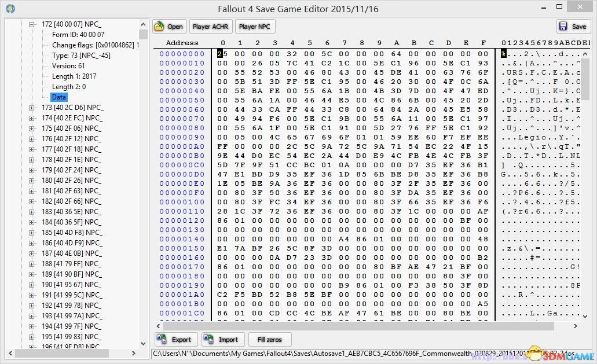This screenshot has height=364, width=597.
Task: Expand the 185 [40 4D F8] NPC_ node
Action: [32, 233]
